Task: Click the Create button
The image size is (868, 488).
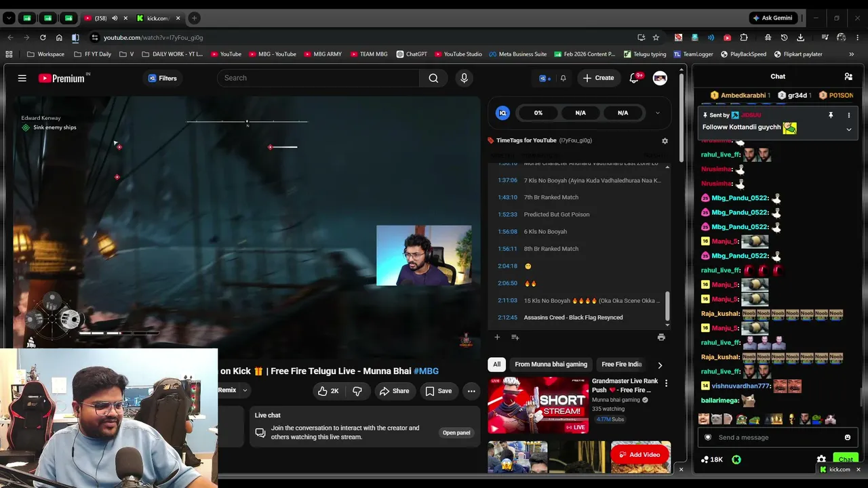Action: click(x=598, y=78)
